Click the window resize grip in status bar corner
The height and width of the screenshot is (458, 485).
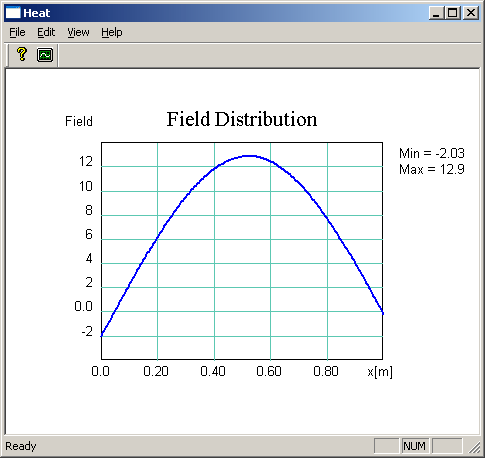coord(474,447)
